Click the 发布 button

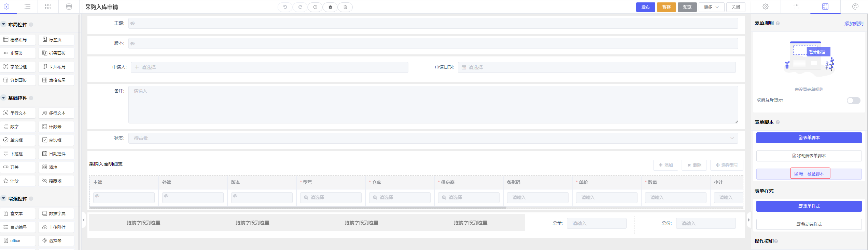tap(645, 7)
